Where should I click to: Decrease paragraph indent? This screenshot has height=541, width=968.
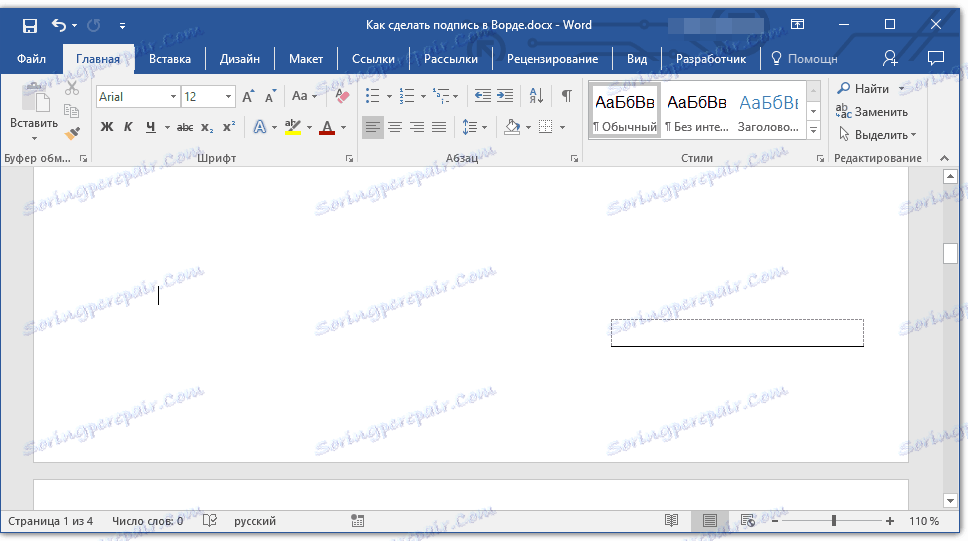(x=482, y=96)
